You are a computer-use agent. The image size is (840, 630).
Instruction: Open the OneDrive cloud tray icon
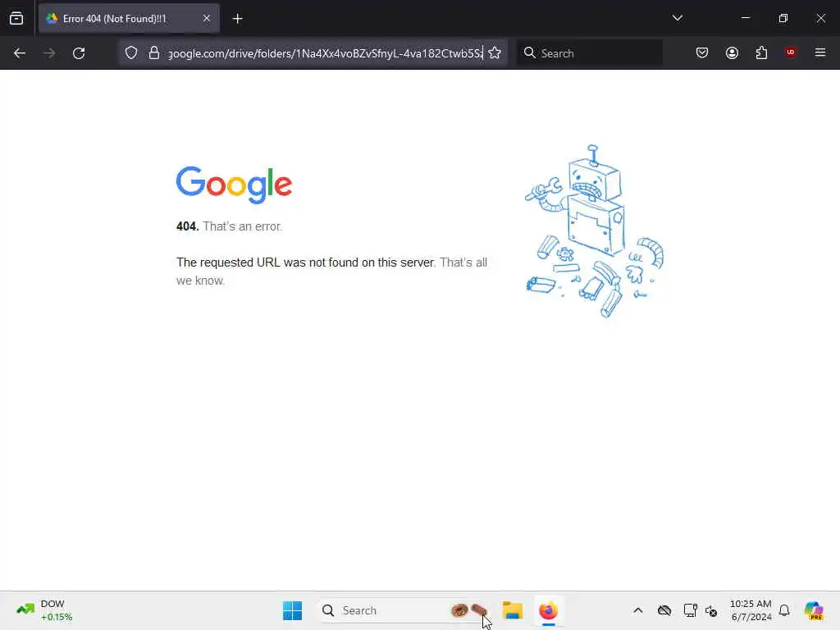point(664,610)
